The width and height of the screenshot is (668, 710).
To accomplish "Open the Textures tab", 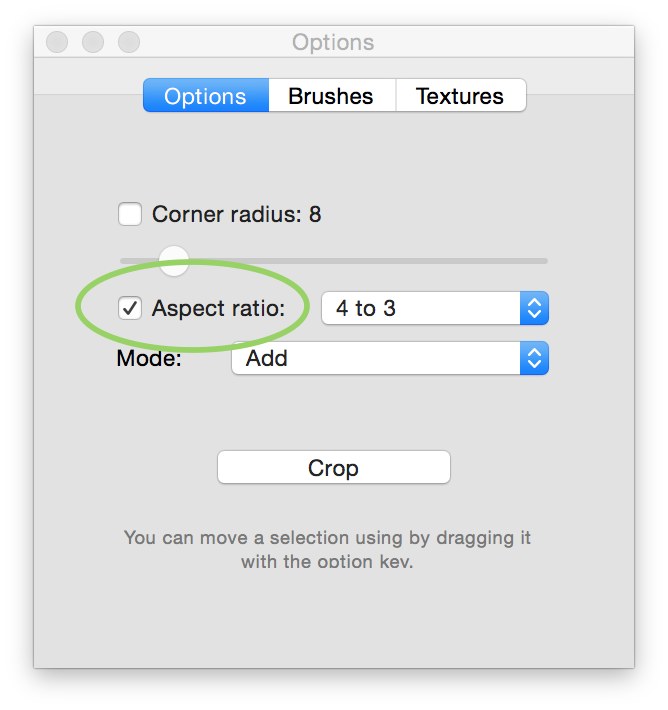I will coord(461,95).
